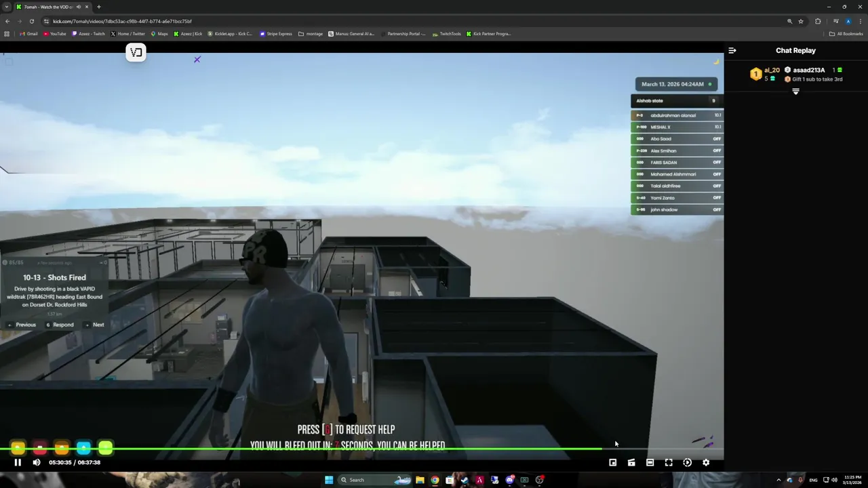The image size is (868, 488).
Task: Open the Windows Start menu
Action: pos(329,480)
